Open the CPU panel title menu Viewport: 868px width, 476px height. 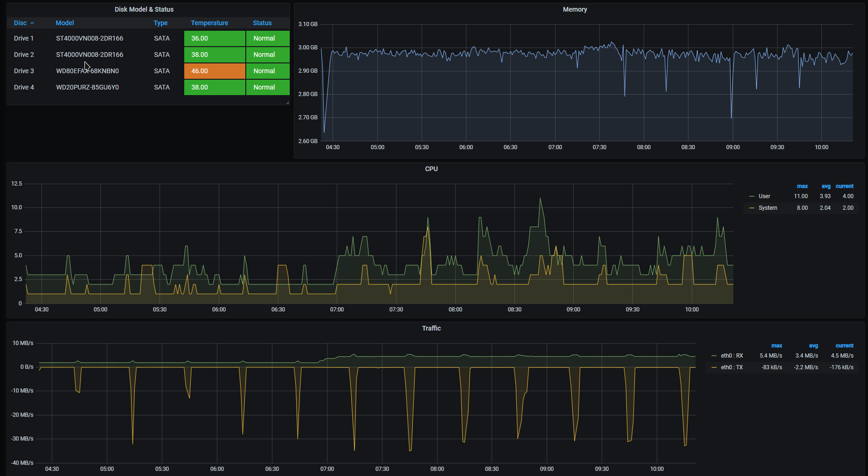click(431, 169)
